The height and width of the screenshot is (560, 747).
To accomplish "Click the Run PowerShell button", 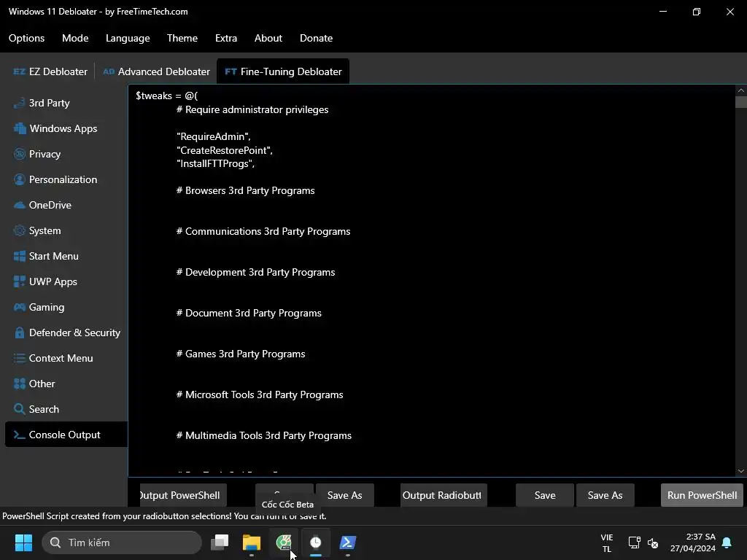I will (702, 495).
